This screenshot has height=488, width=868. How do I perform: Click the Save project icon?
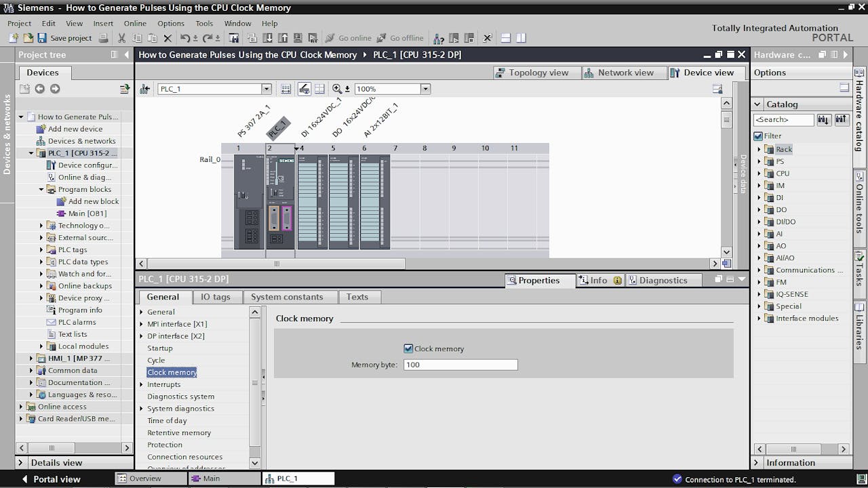42,39
